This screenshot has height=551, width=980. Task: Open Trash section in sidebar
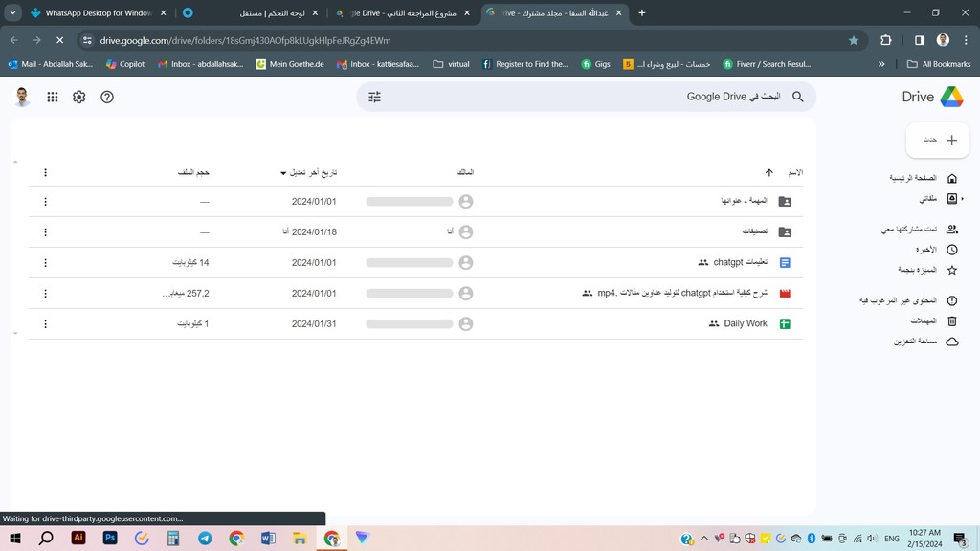coord(933,321)
